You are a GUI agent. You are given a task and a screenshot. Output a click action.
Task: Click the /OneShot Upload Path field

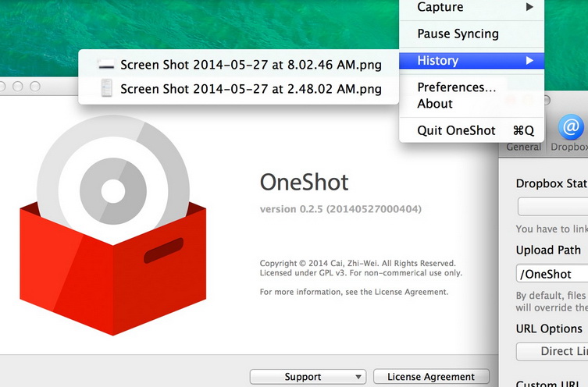tap(552, 274)
